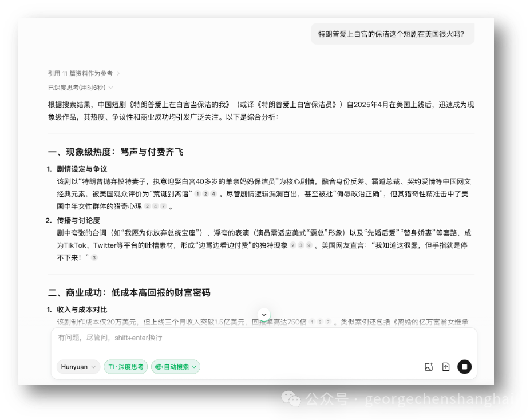Toggle the T1·深度思考 deep thinking mode
The image size is (530, 420).
point(126,367)
